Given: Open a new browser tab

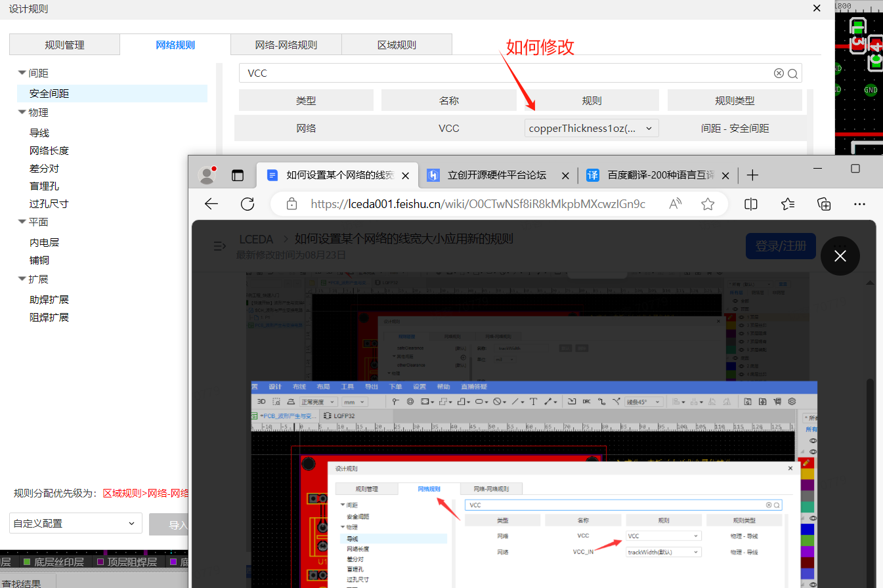Looking at the screenshot, I should tap(753, 175).
